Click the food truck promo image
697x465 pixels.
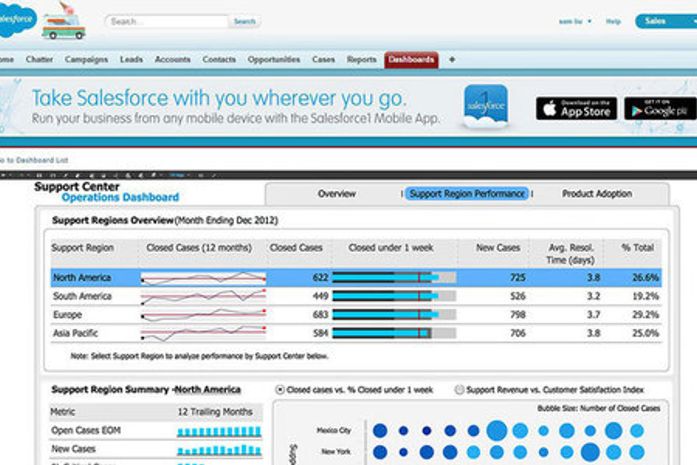(62, 22)
